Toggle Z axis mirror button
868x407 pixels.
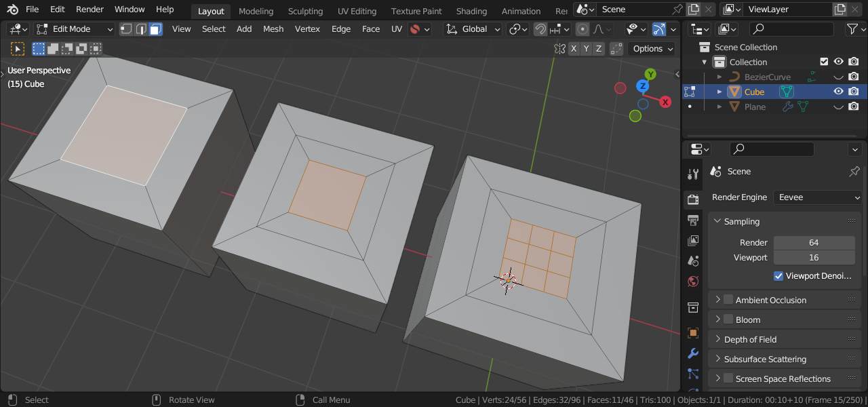(599, 49)
